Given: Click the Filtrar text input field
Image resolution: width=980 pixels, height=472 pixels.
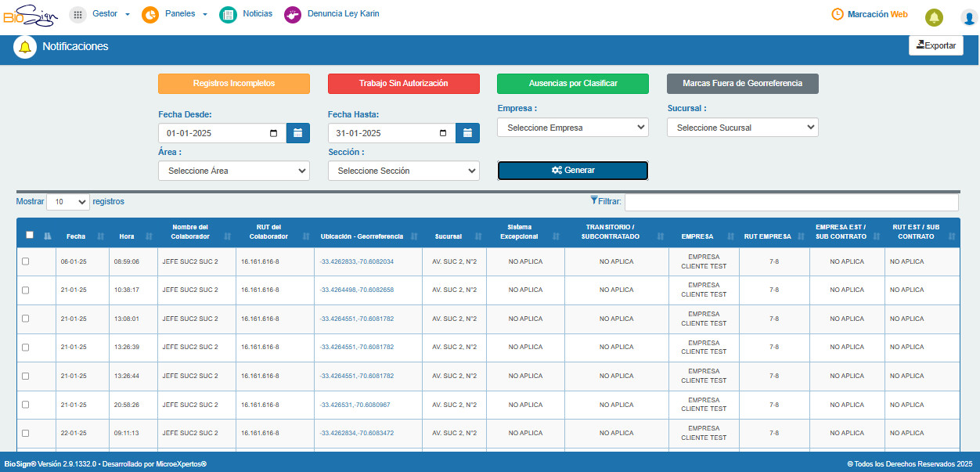Looking at the screenshot, I should coord(791,202).
